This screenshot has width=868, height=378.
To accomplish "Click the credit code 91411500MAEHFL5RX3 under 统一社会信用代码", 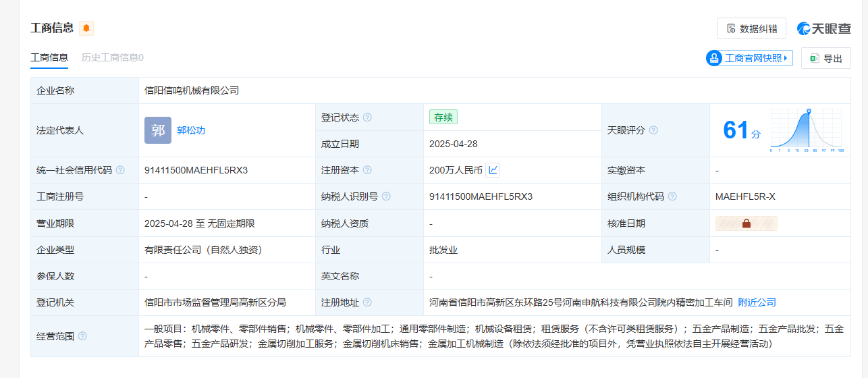I will coord(196,170).
